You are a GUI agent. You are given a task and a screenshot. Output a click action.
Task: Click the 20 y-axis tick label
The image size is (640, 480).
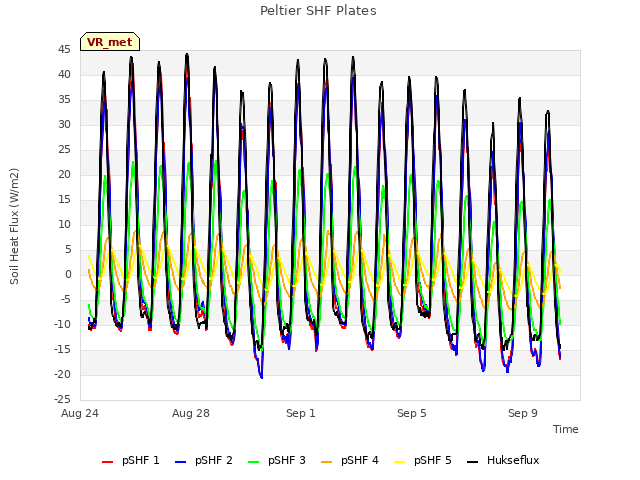(64, 175)
